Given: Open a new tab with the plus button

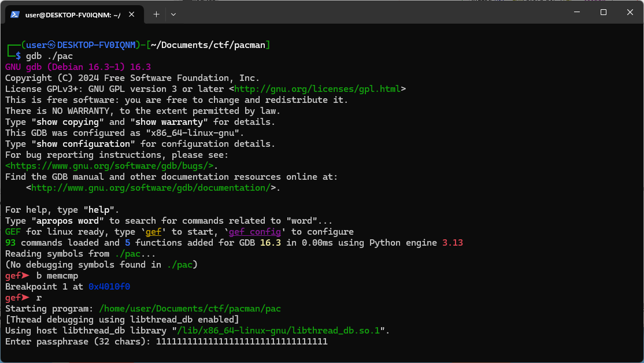Looking at the screenshot, I should [x=156, y=14].
